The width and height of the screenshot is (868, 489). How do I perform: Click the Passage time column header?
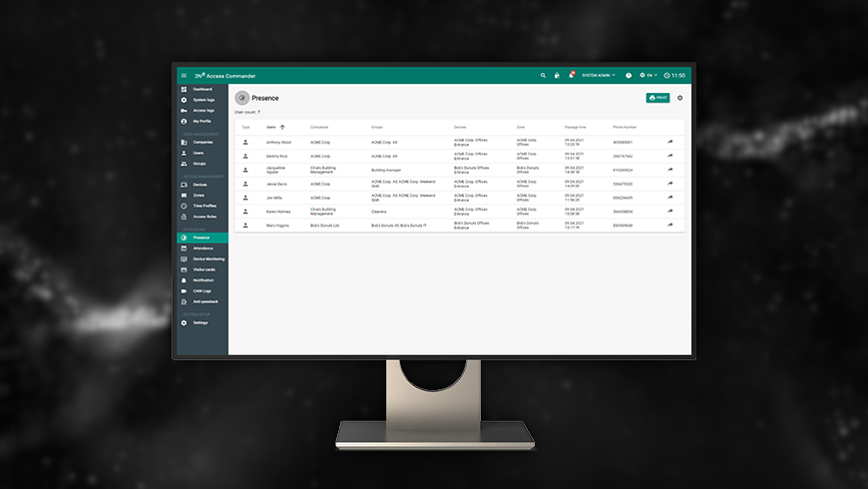(575, 128)
